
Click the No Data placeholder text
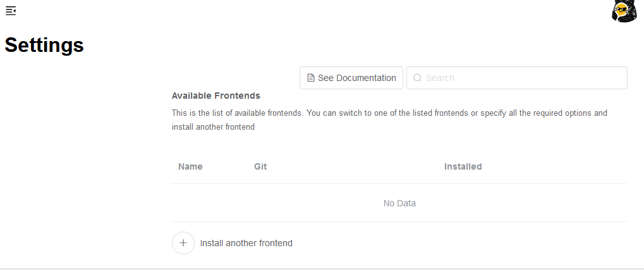(399, 203)
